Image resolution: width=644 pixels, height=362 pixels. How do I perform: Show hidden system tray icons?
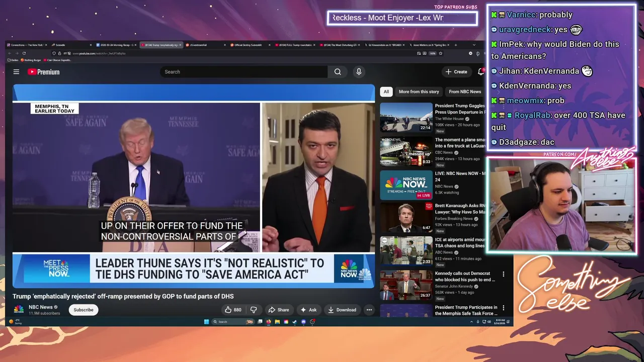(x=471, y=322)
